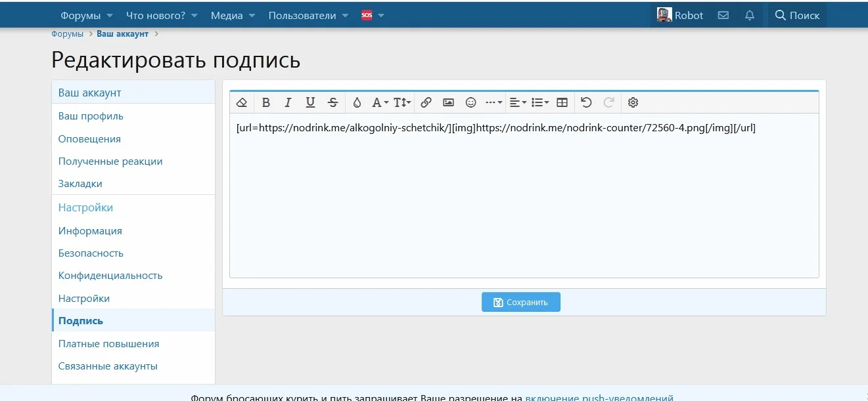Expand the Что нового? dropdown arrow
Image resolution: width=868 pixels, height=401 pixels.
pos(194,15)
